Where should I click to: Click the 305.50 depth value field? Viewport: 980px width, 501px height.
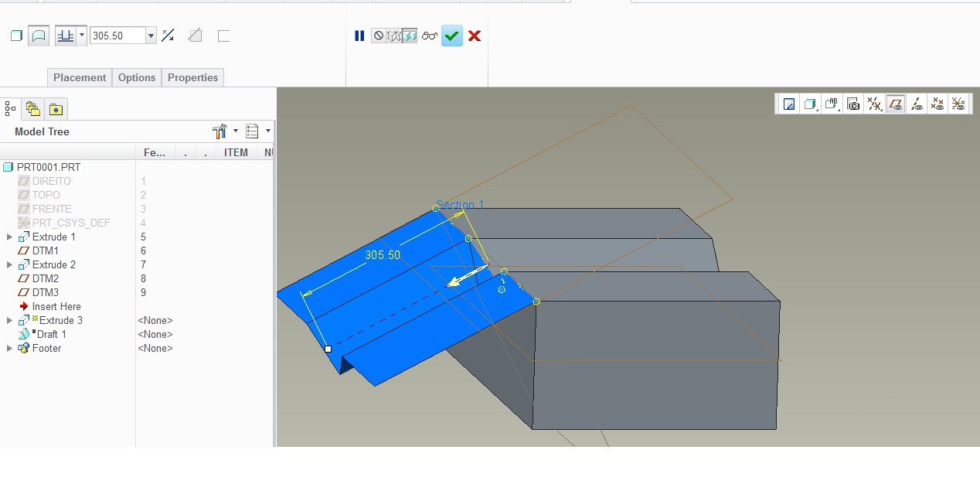[x=117, y=36]
